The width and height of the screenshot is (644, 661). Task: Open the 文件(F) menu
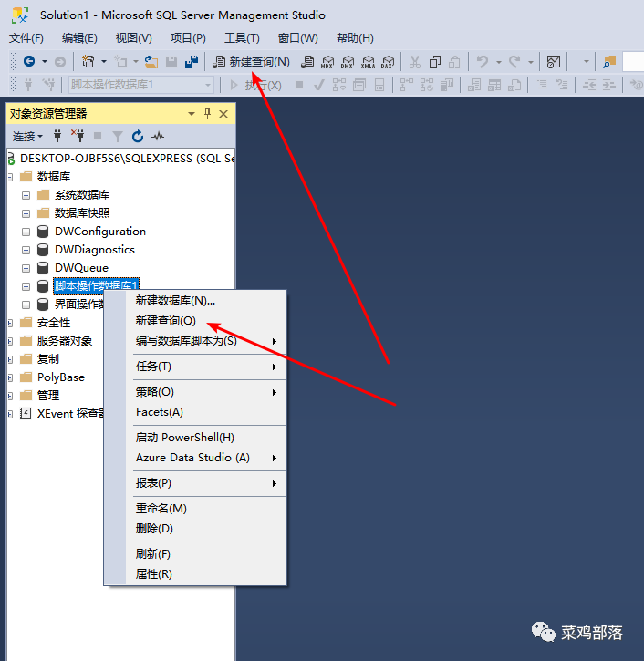pyautogui.click(x=26, y=38)
